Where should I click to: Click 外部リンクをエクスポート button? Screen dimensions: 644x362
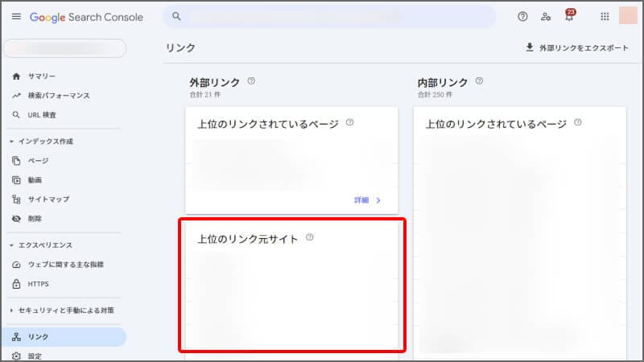click(576, 47)
